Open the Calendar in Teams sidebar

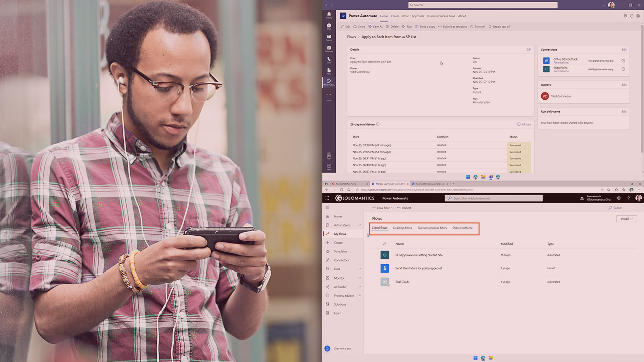point(329,48)
